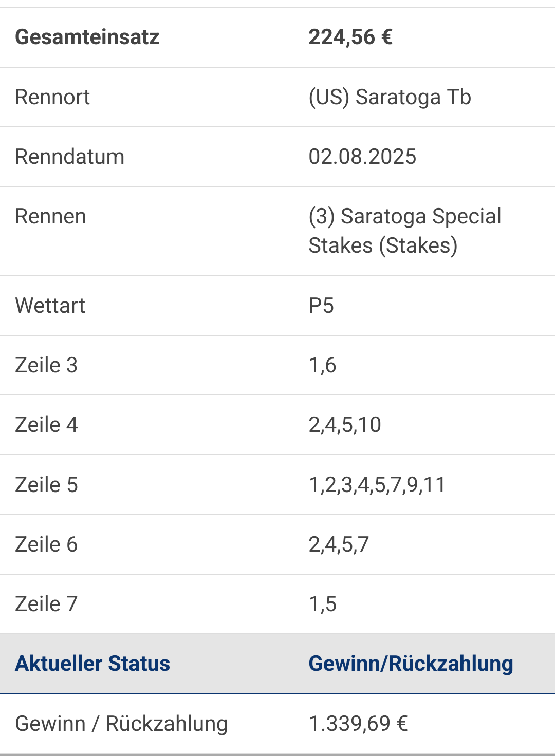The width and height of the screenshot is (555, 756).
Task: Select the Gesamteinsatz label
Action: coord(87,37)
